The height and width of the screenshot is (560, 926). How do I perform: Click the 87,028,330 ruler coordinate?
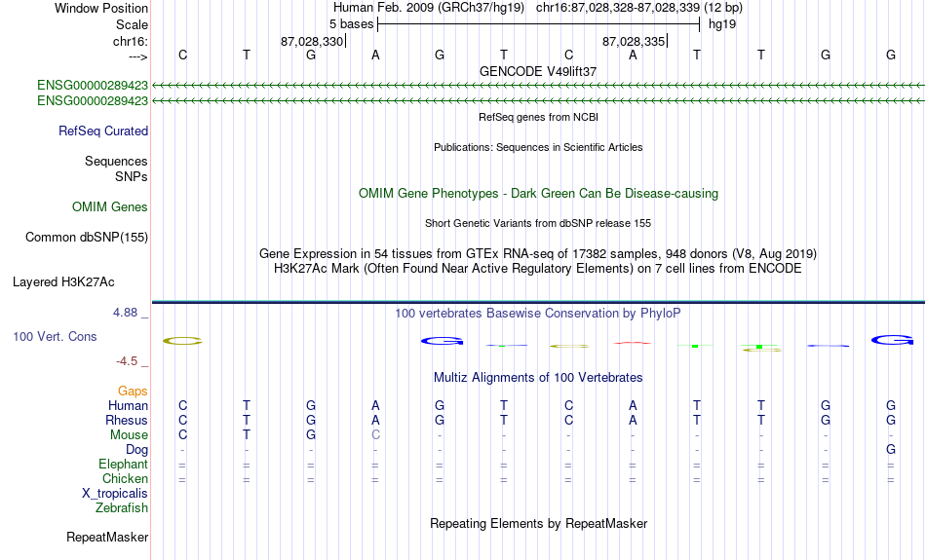(x=311, y=41)
